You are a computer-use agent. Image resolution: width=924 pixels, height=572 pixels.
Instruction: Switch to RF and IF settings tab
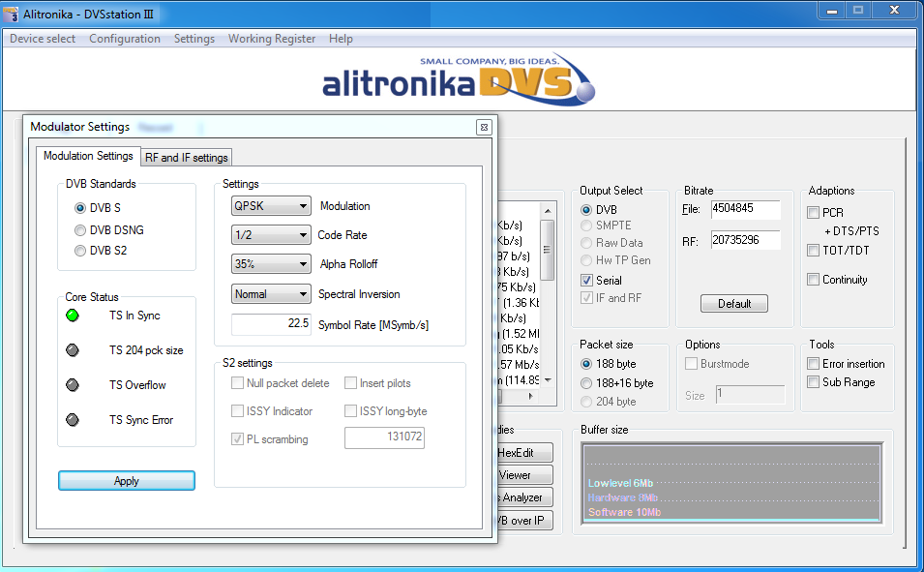(187, 158)
